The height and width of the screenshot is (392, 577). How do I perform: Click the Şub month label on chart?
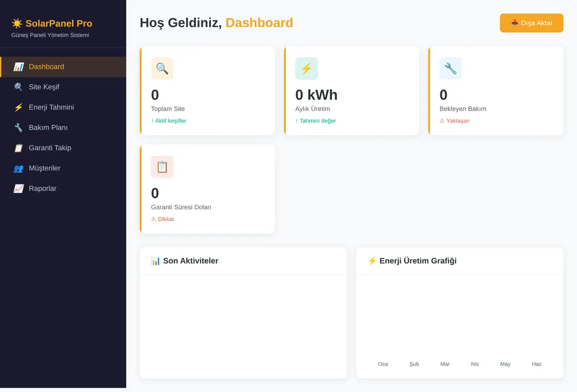tap(414, 364)
